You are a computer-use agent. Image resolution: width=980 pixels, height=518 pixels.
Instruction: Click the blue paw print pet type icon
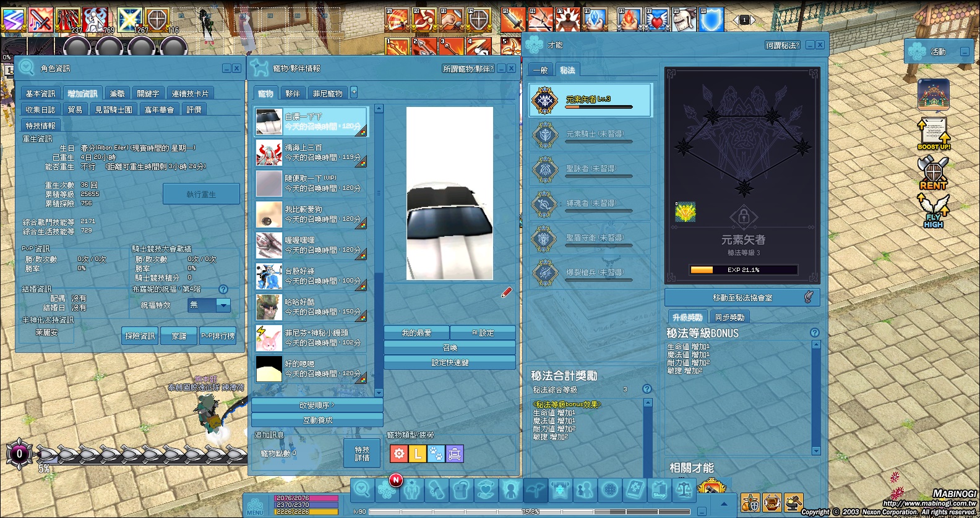coord(436,454)
